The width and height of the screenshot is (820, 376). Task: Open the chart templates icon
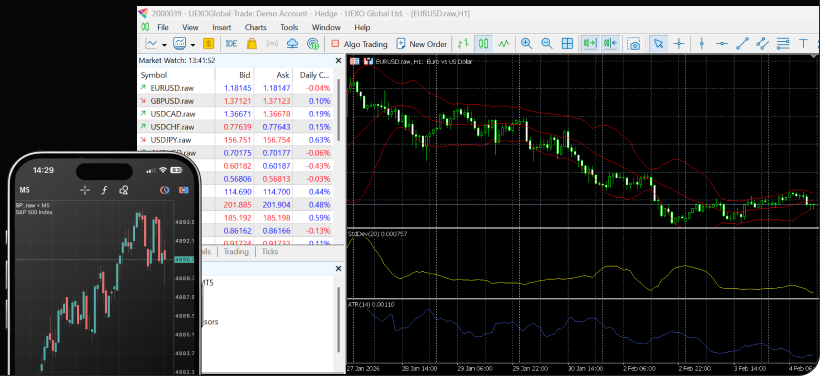click(x=180, y=44)
